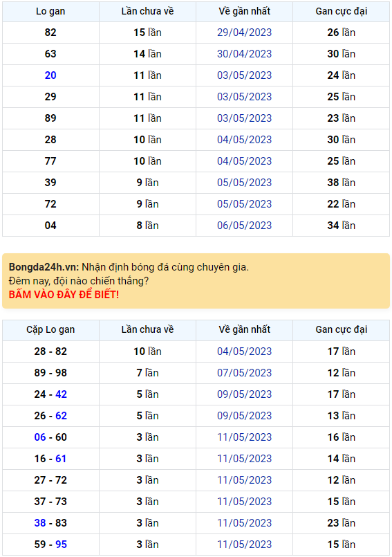Click the 'Lo gan' column header
Image resolution: width=392 pixels, height=557 pixels.
point(50,11)
